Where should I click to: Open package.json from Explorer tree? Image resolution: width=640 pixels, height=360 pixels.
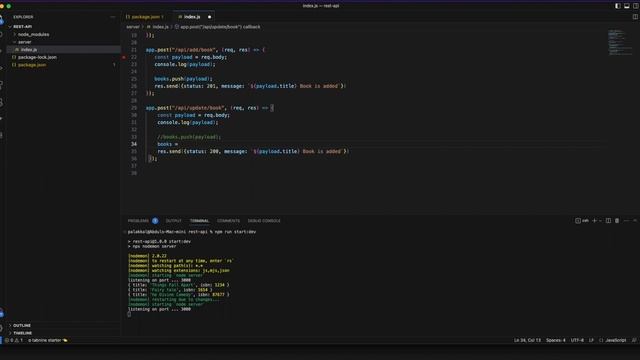[x=32, y=65]
